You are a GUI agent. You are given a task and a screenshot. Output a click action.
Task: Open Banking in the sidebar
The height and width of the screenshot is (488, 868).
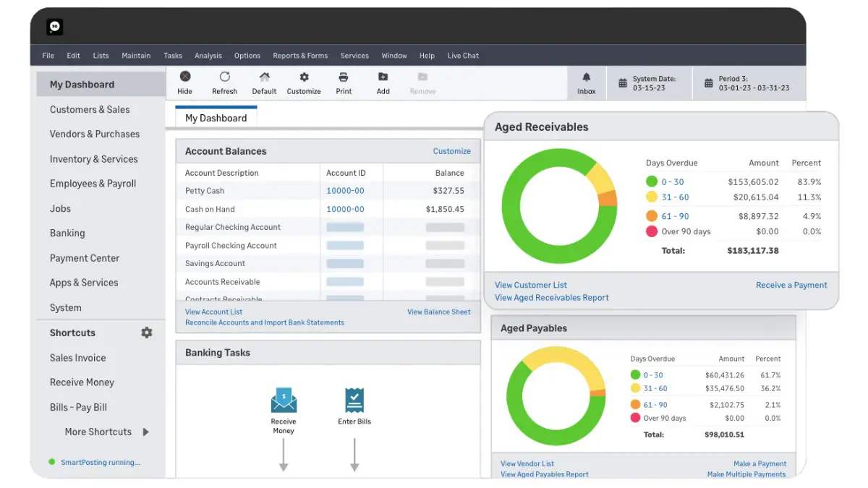point(67,233)
